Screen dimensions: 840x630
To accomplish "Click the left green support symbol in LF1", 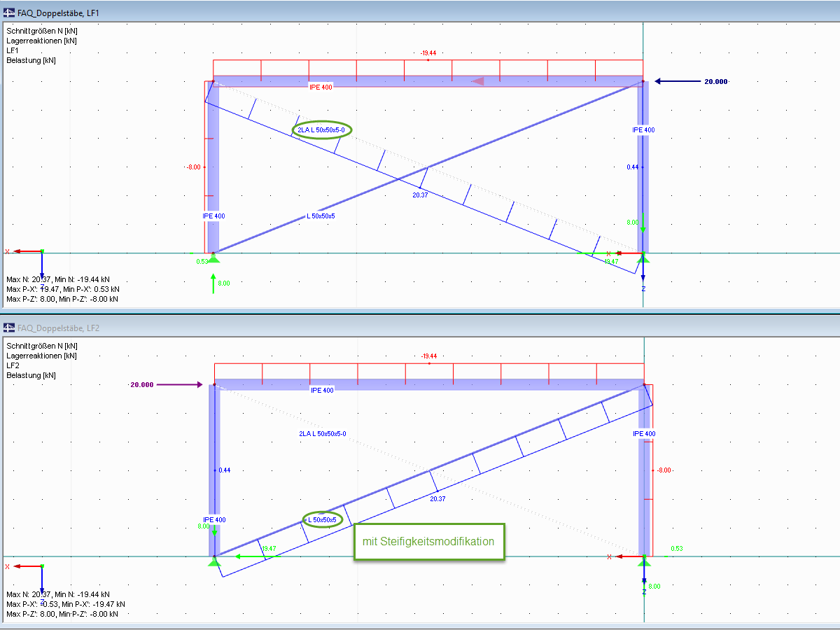I will [x=213, y=258].
